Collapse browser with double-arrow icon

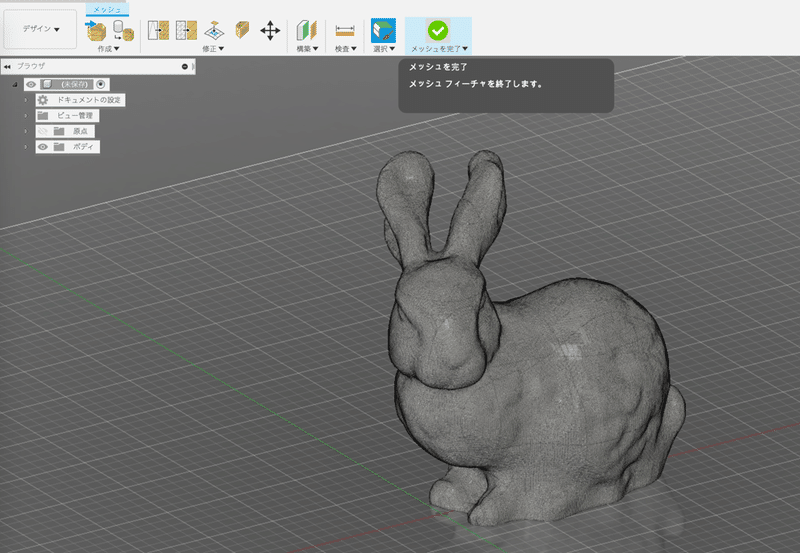(x=7, y=66)
